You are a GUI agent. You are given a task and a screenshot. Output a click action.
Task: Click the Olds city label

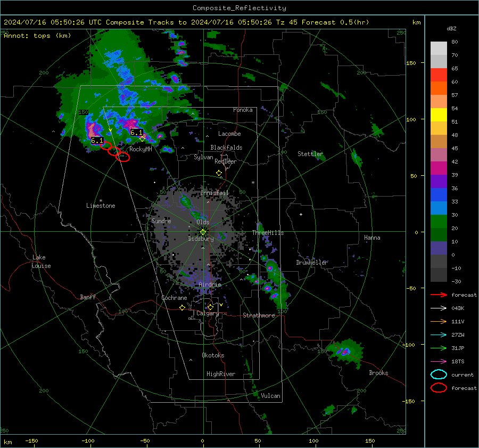point(203,222)
